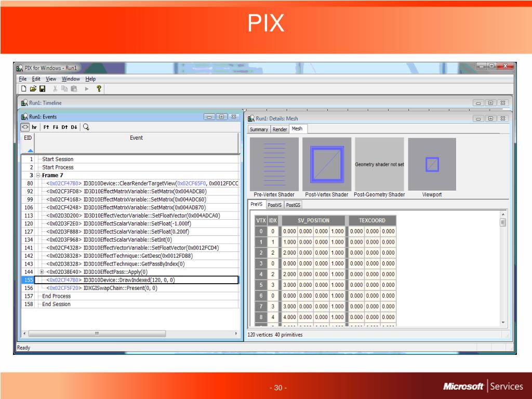The height and width of the screenshot is (399, 532).
Task: Click the Pre-Vertex Shader thumbnail
Action: click(274, 164)
